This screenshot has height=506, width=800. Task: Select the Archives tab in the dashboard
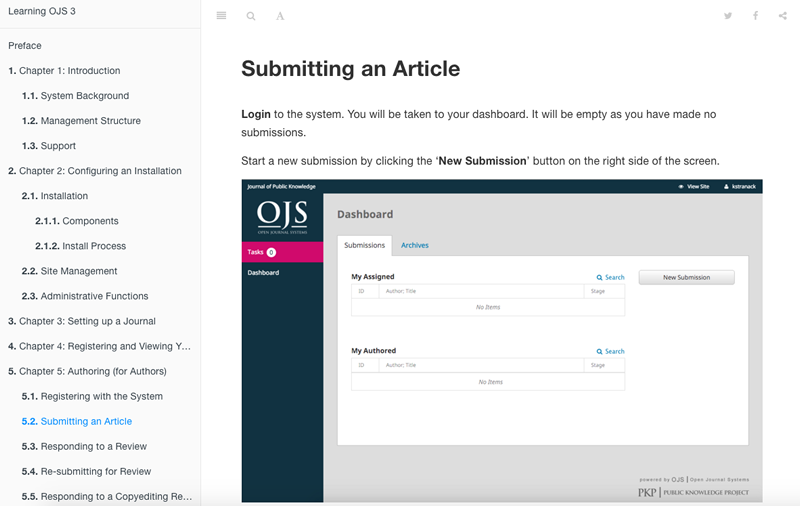coord(415,245)
